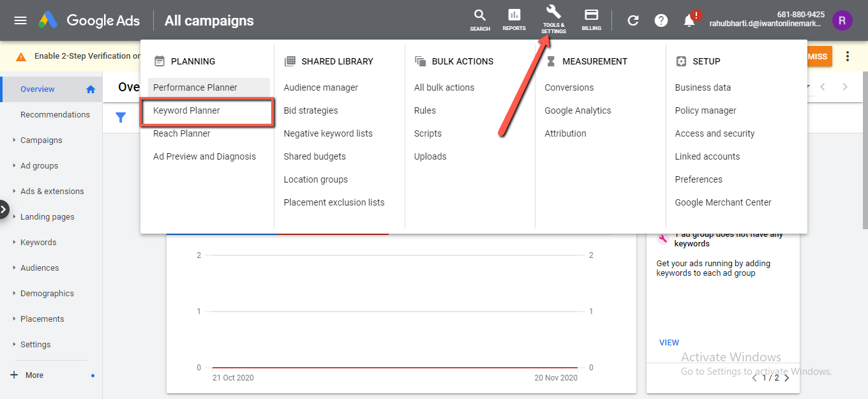The height and width of the screenshot is (399, 868).
Task: Open the Reports icon
Action: point(514,20)
